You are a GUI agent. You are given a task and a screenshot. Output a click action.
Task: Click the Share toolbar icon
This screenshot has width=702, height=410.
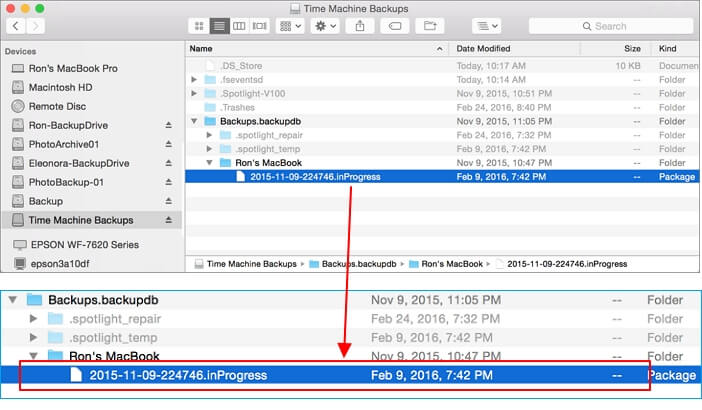pyautogui.click(x=359, y=26)
